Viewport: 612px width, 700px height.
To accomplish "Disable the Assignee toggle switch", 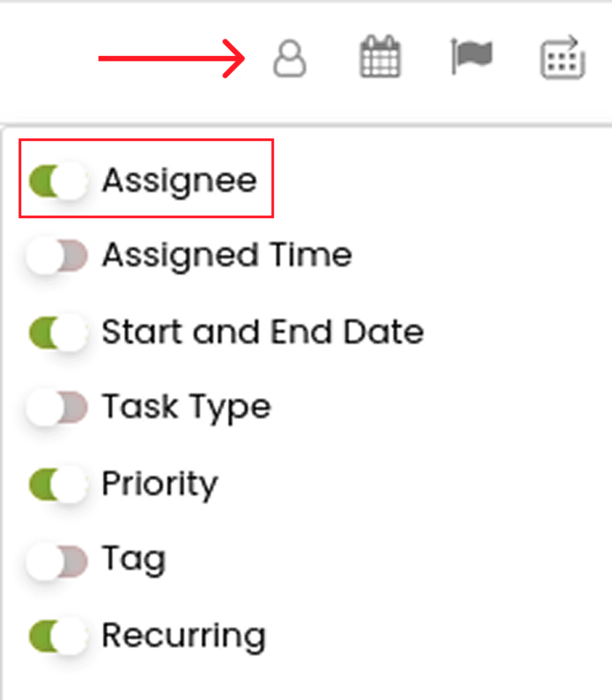I will (57, 181).
